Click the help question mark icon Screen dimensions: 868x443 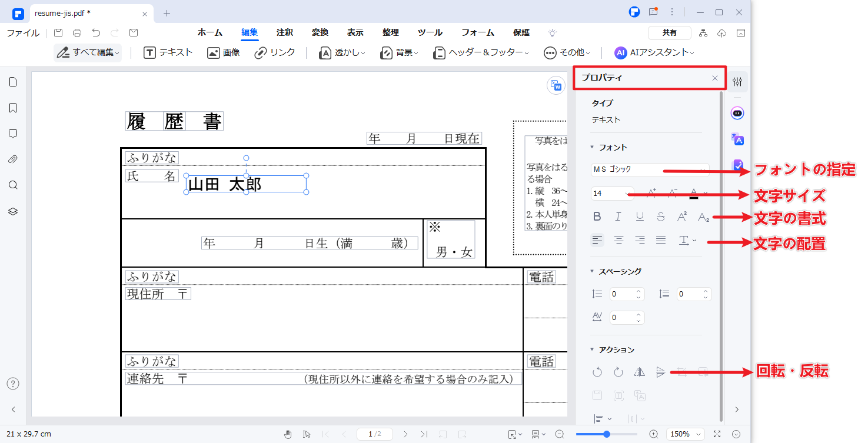[13, 384]
